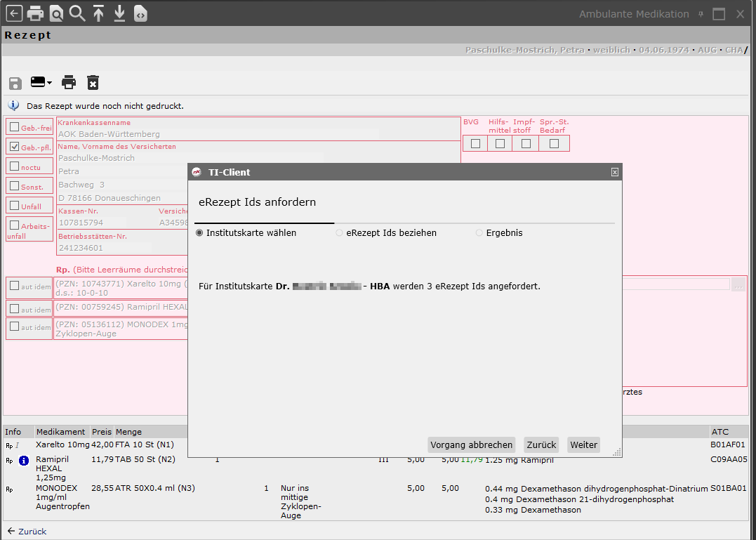Click the print preview icon in top bar

pos(56,13)
